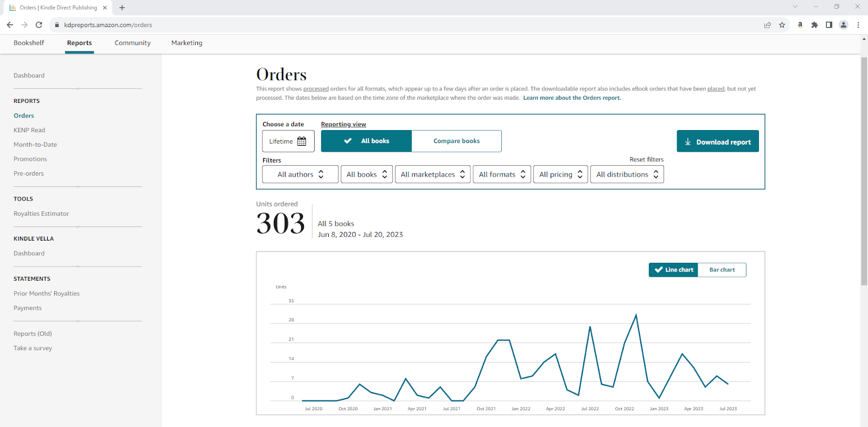This screenshot has height=427, width=868.
Task: Open the Payments statement
Action: [x=28, y=308]
